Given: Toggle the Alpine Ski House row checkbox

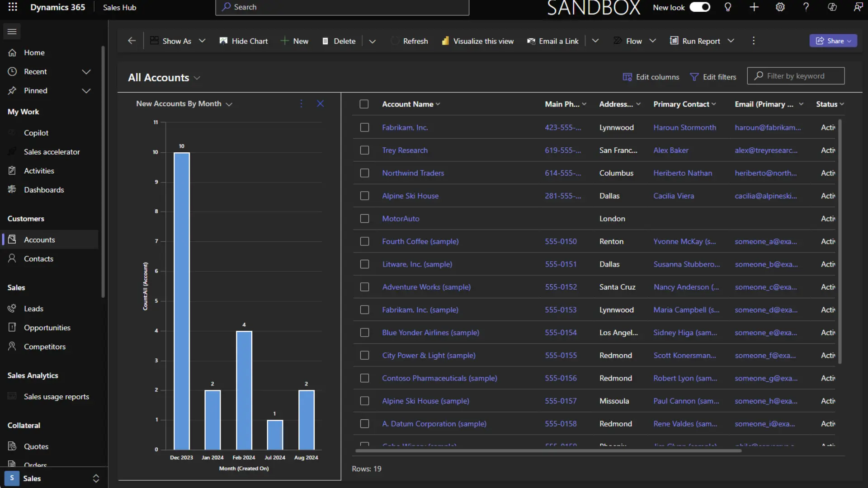Looking at the screenshot, I should (364, 196).
